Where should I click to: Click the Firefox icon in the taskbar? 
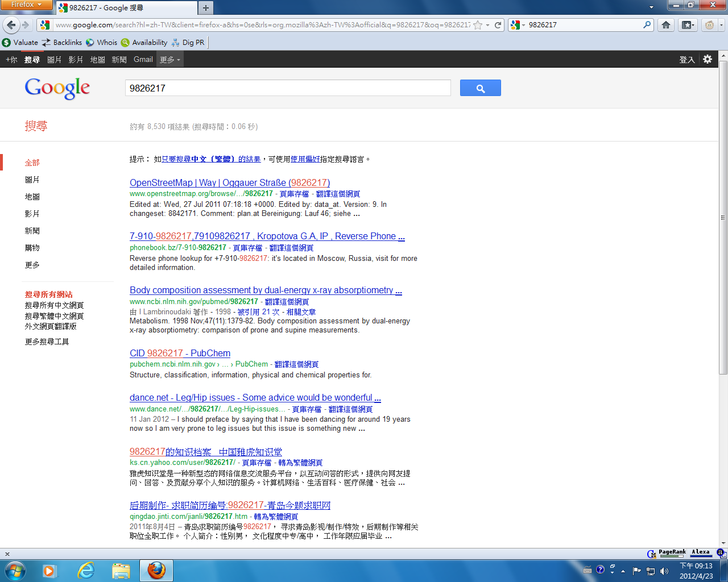pos(156,571)
